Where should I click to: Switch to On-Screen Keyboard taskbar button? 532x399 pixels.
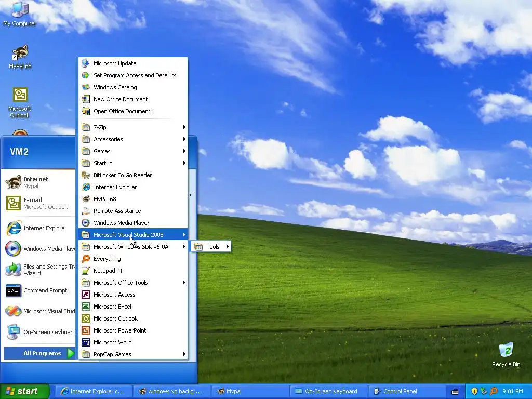click(x=328, y=391)
